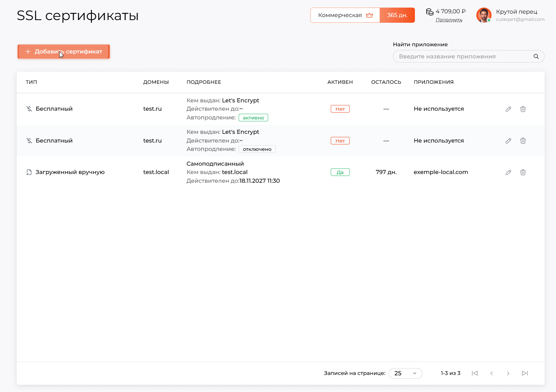Click the Осталось column header
This screenshot has width=556, height=392.
(386, 82)
